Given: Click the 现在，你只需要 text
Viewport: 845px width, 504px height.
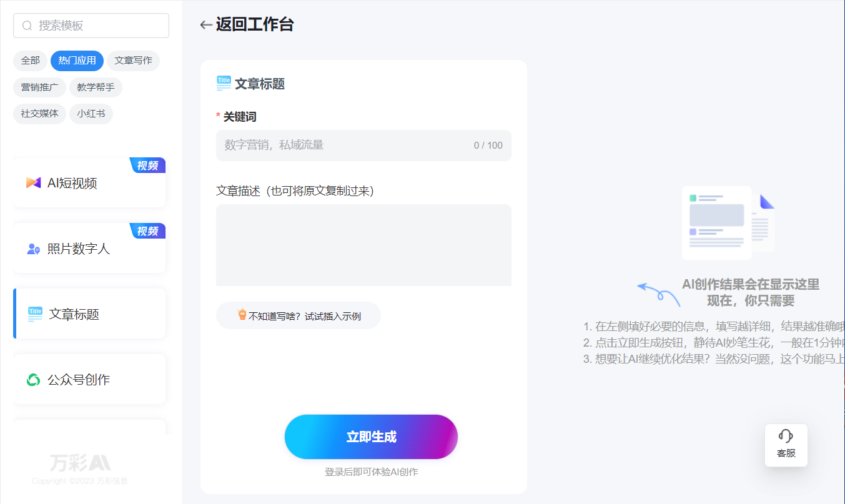Looking at the screenshot, I should [751, 300].
